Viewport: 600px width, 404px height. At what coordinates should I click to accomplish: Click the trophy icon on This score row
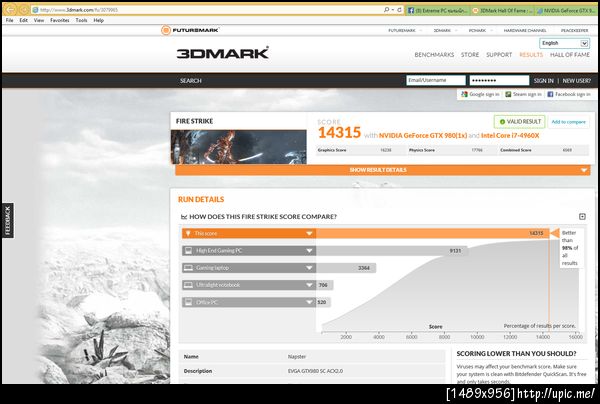tap(188, 233)
